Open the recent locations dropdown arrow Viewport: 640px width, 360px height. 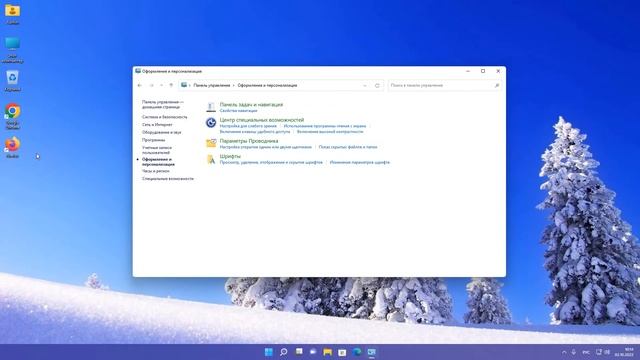coord(161,85)
